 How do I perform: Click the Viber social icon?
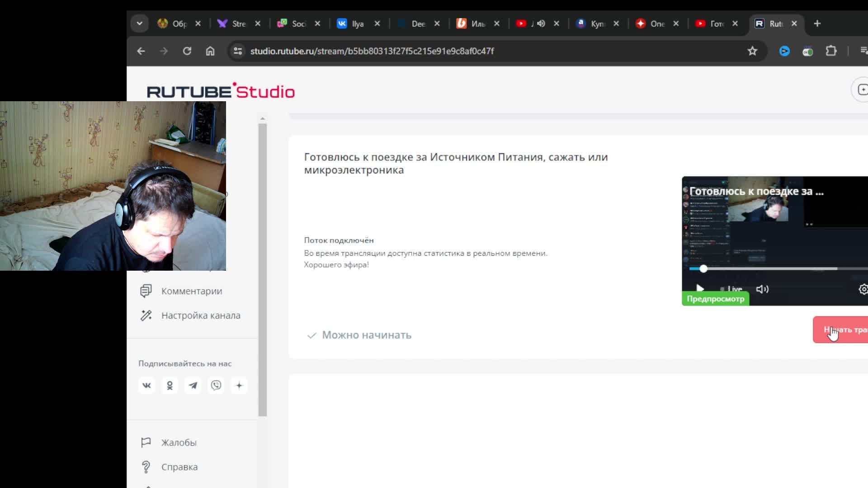coord(216,385)
